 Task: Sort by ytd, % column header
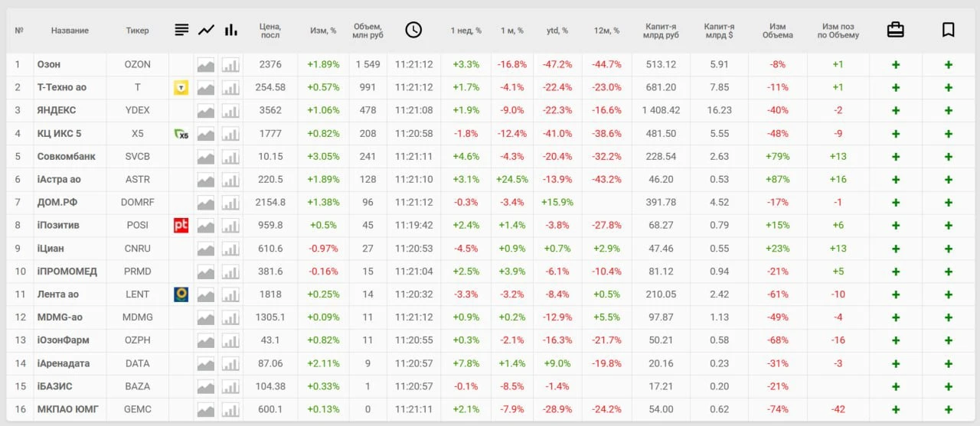(x=557, y=31)
